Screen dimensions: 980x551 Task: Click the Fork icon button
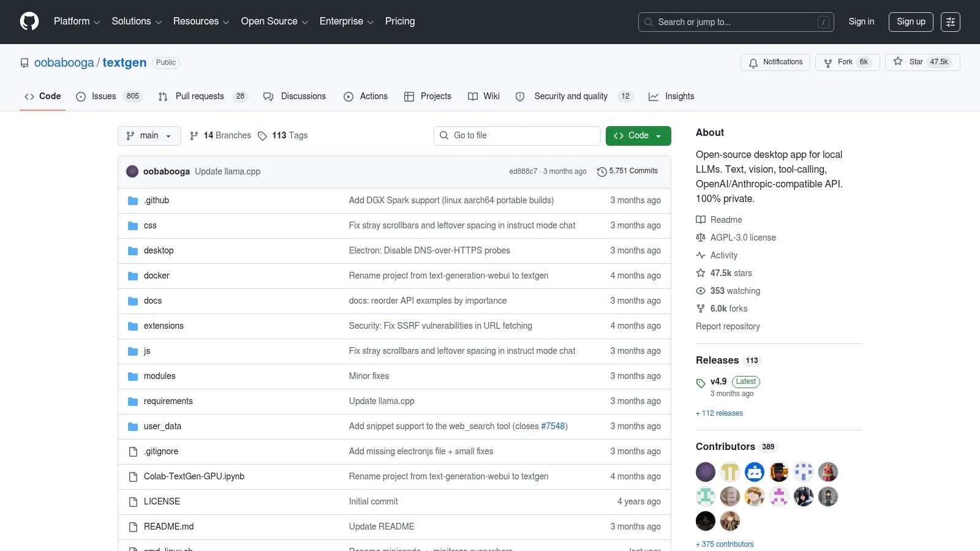tap(828, 62)
